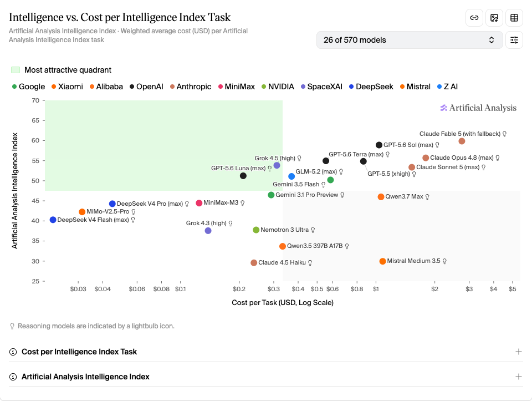Toggle Google series in the legend

28,87
